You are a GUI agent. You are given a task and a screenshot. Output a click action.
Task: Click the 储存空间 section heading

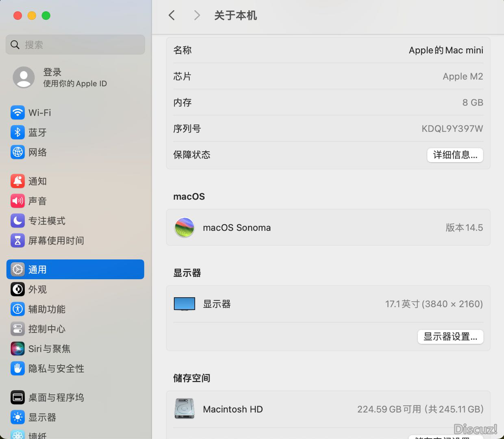point(192,378)
